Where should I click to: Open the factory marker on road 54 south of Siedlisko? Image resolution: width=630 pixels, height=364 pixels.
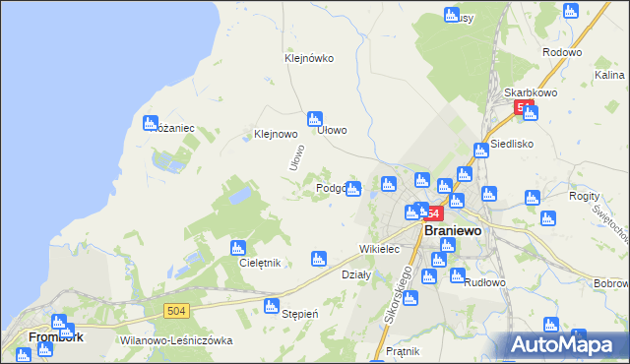click(x=465, y=174)
